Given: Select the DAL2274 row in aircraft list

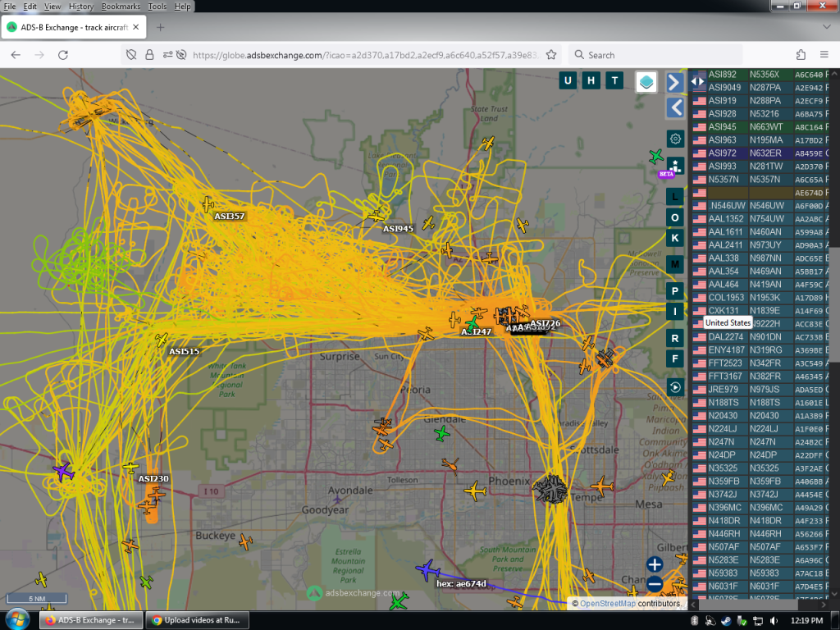Looking at the screenshot, I should [760, 337].
